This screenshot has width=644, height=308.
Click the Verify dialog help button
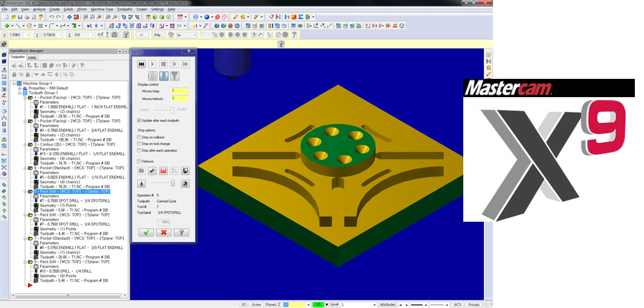pos(181,233)
